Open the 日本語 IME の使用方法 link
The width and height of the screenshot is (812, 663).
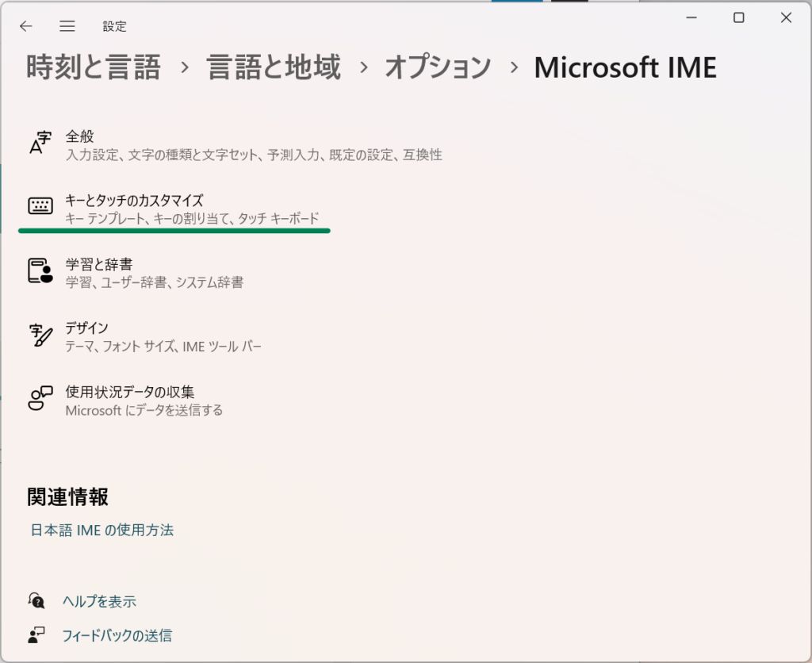click(x=102, y=530)
